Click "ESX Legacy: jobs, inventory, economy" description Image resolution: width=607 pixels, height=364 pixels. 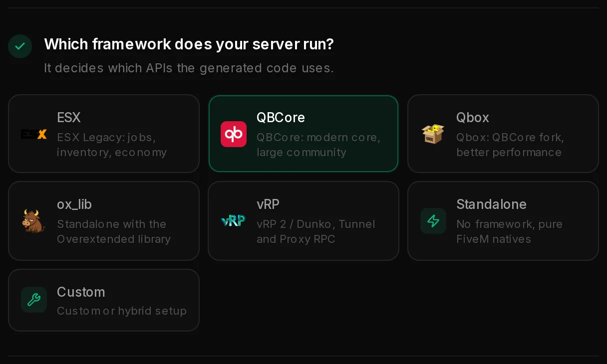click(x=112, y=145)
